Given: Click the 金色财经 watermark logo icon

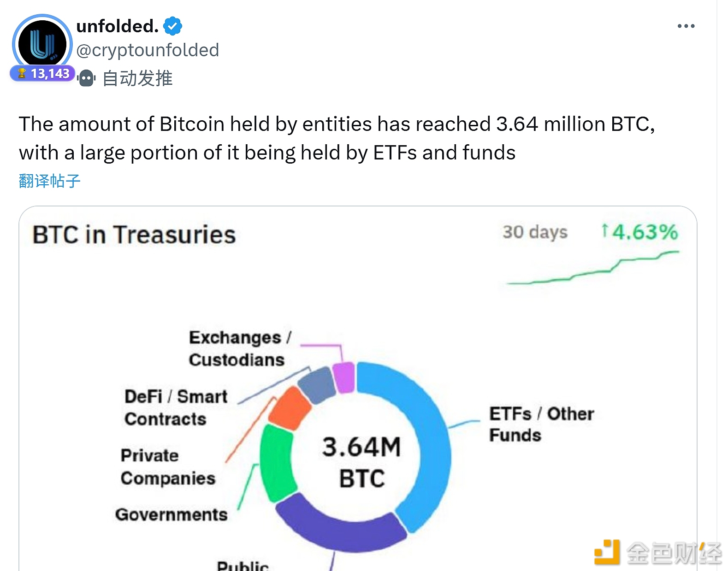Looking at the screenshot, I should [x=607, y=552].
